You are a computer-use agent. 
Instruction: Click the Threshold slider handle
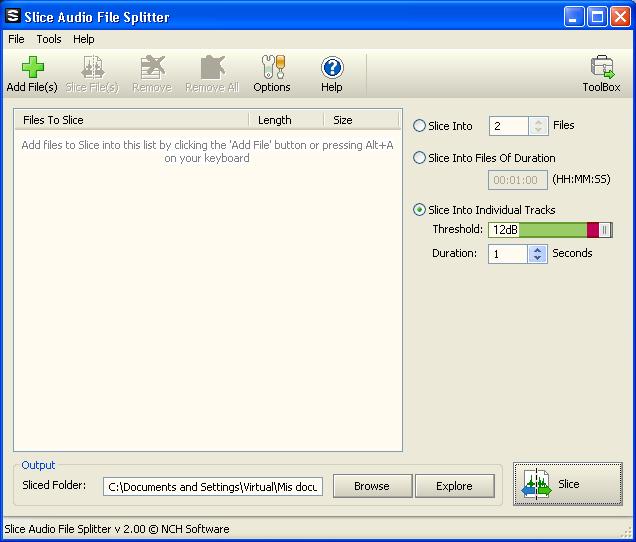point(604,230)
